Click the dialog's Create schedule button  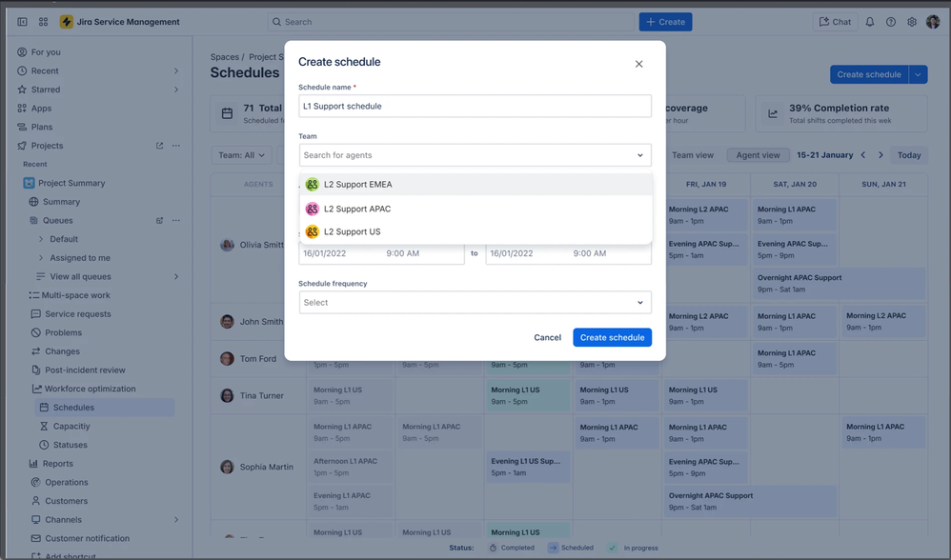tap(612, 337)
